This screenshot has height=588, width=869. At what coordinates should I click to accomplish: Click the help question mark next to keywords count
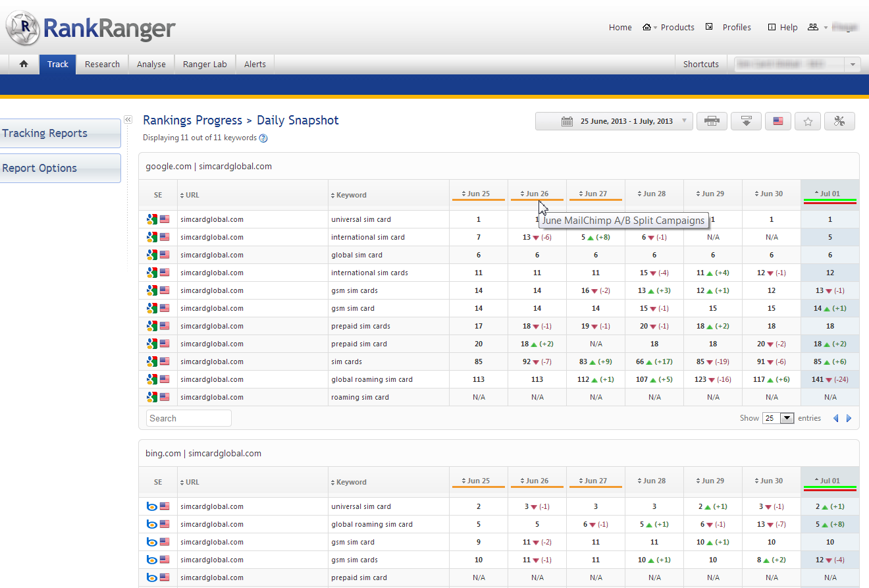263,138
